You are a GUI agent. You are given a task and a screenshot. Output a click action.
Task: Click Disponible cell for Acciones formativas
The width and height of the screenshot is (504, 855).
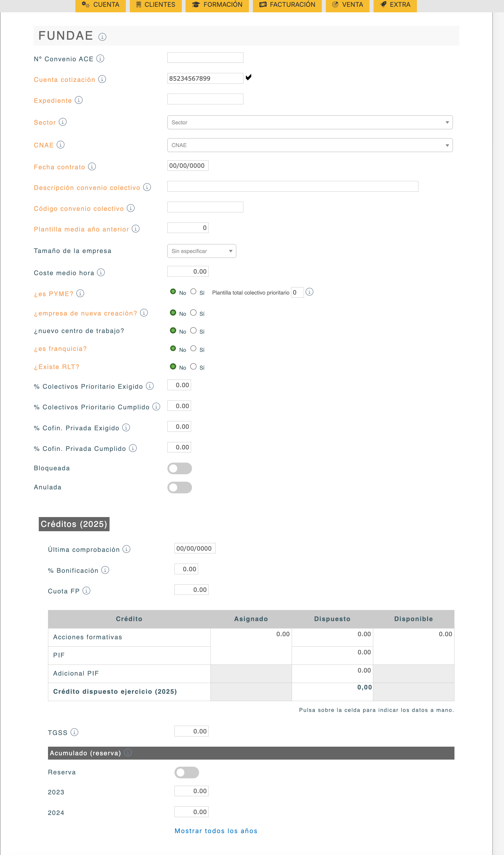(x=414, y=646)
